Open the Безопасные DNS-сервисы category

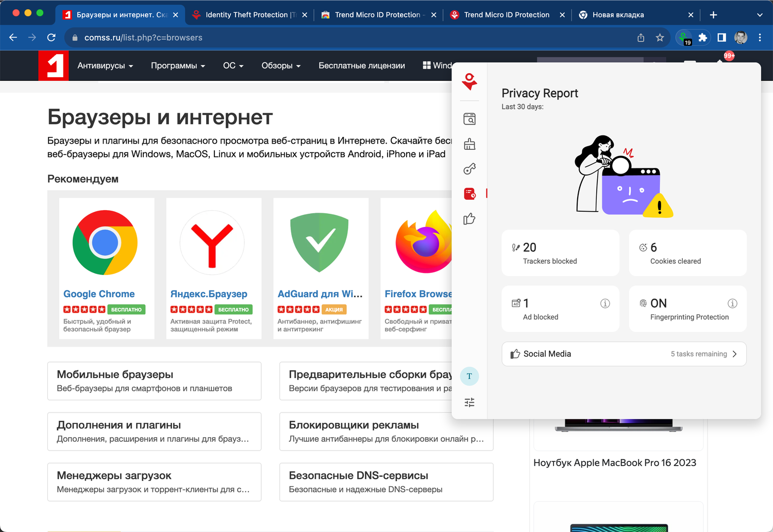pyautogui.click(x=386, y=482)
